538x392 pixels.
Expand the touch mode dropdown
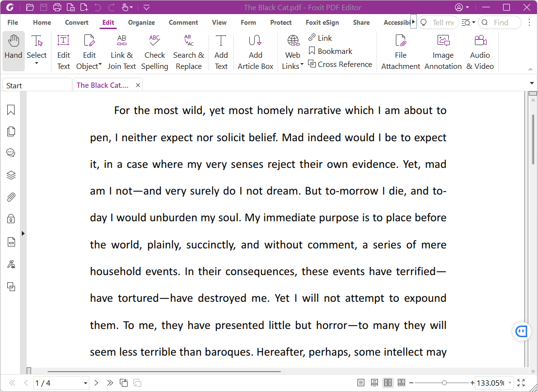tap(131, 7)
